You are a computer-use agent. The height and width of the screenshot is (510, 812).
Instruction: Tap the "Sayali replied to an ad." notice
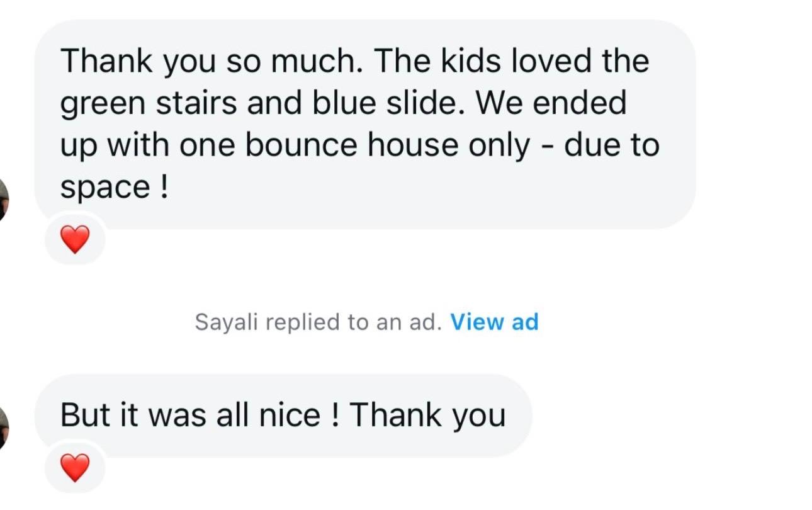tap(318, 322)
